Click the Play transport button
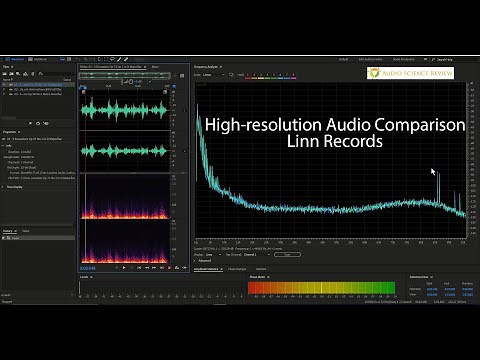This screenshot has width=480, height=360. click(124, 268)
